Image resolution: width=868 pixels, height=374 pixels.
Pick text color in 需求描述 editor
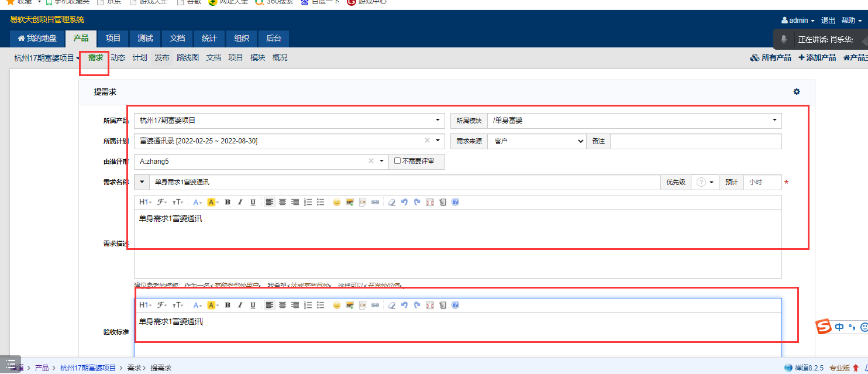(x=197, y=202)
